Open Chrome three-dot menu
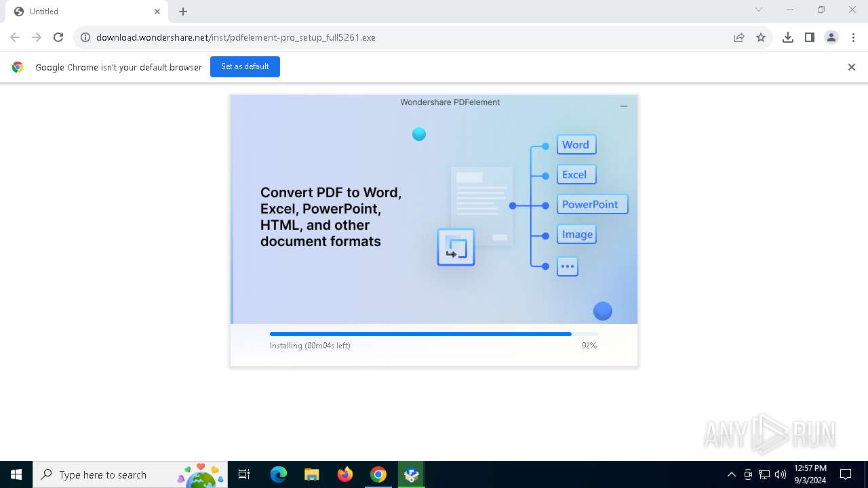This screenshot has height=488, width=868. click(853, 37)
